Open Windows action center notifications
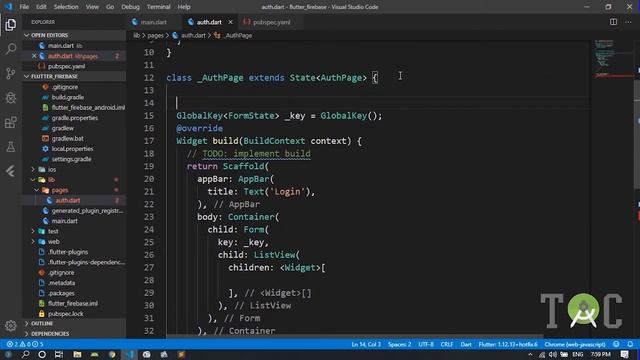This screenshot has width=640, height=360. point(624,354)
